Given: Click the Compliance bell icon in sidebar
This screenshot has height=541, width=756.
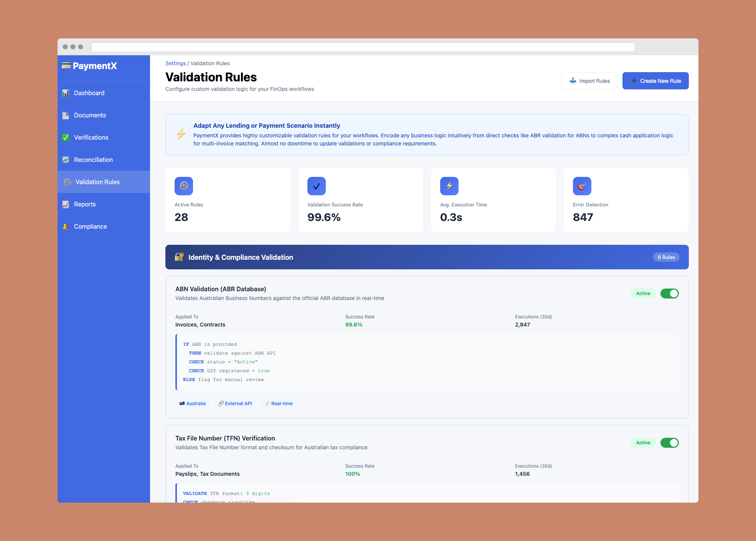Looking at the screenshot, I should pyautogui.click(x=66, y=227).
